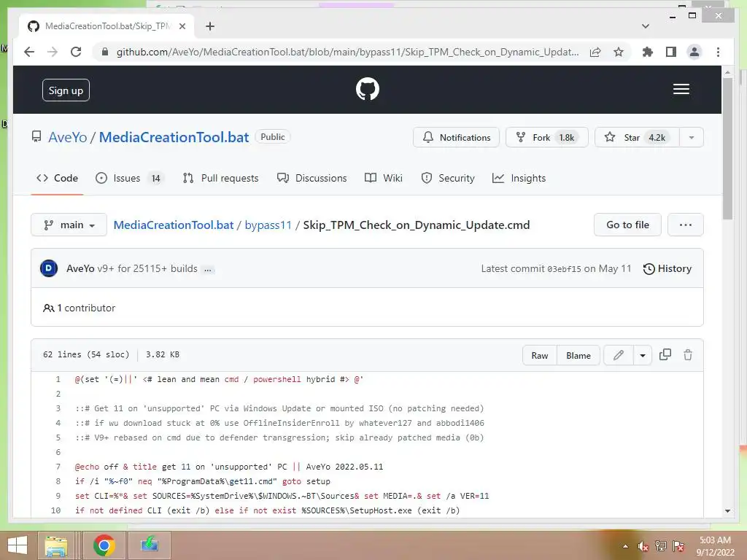Open the Discussions tab
Image resolution: width=747 pixels, height=560 pixels.
point(312,178)
